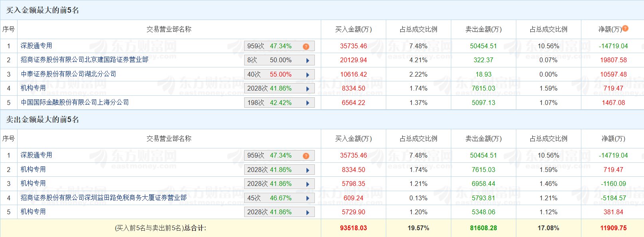
Task: Click the 93518.03 total buy amount cell
Action: coord(353,228)
